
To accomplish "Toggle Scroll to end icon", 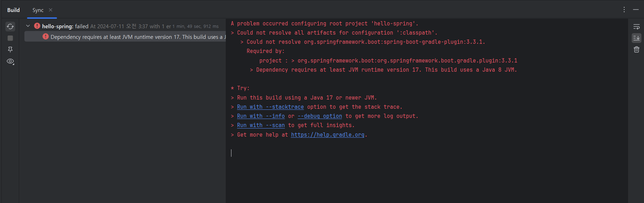I will point(636,38).
